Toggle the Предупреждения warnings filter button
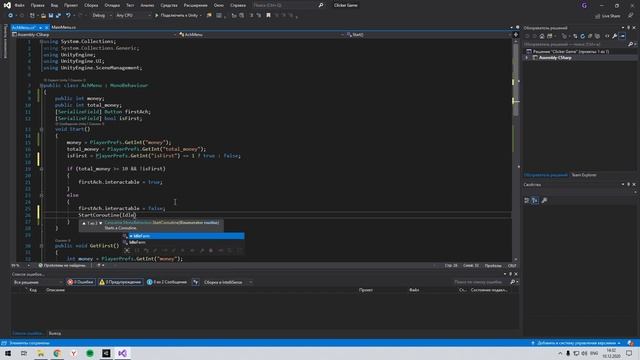Viewport: 640px width, 360px height. click(121, 282)
